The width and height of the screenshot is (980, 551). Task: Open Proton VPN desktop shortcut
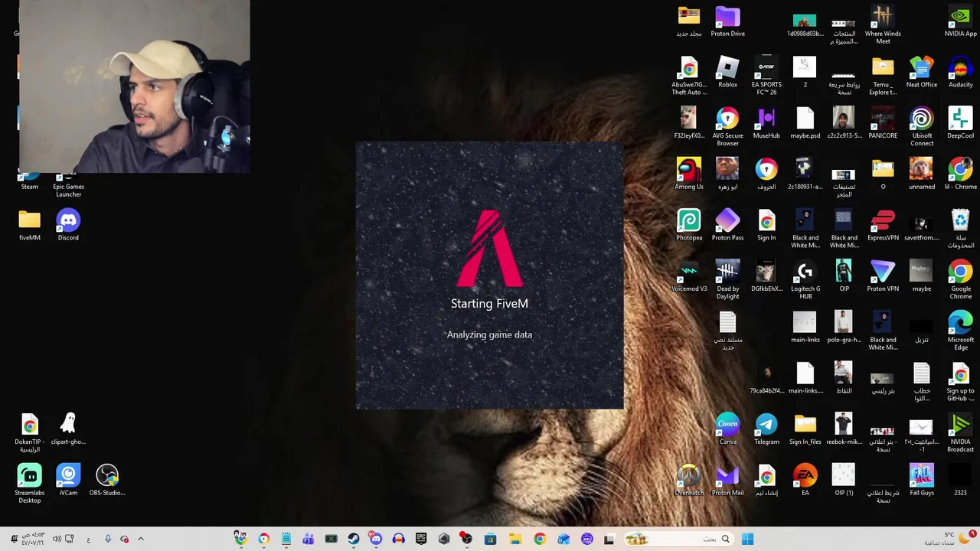point(883,277)
